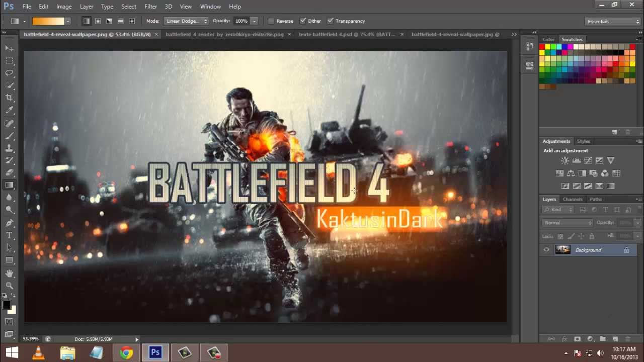Open the Kind layer filter dropdown

558,210
